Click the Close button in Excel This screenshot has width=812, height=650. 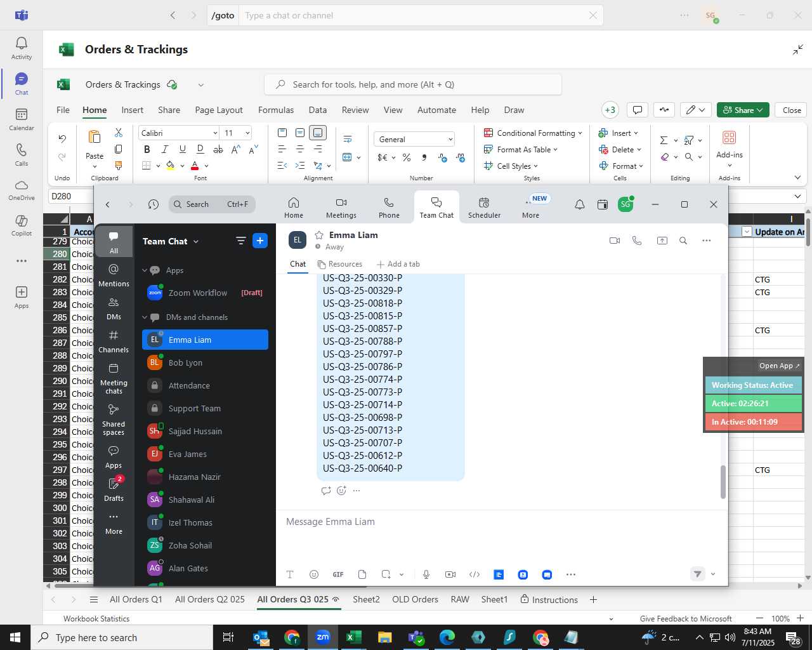tap(792, 110)
